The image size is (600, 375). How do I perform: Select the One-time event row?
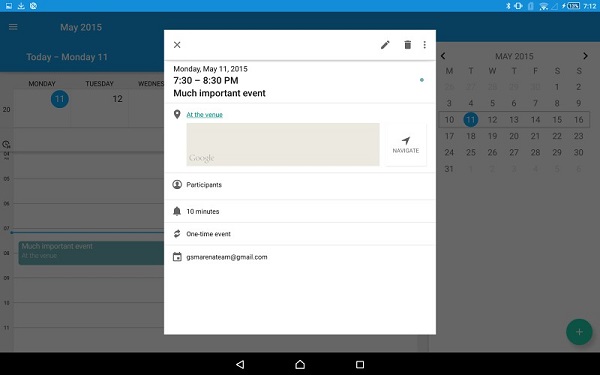300,234
